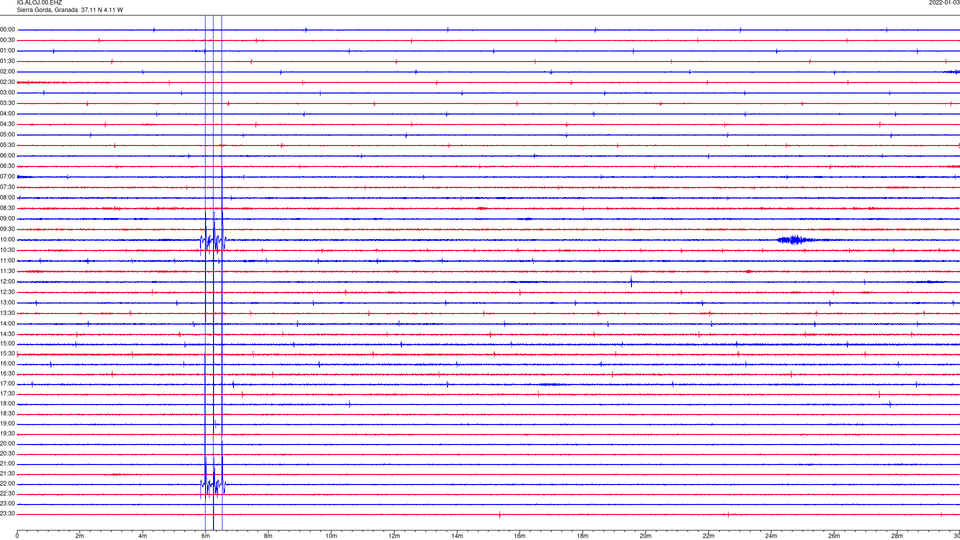Screen dimensions: 960x540
Task: Select the 04:00 time label
Action: tap(8, 114)
